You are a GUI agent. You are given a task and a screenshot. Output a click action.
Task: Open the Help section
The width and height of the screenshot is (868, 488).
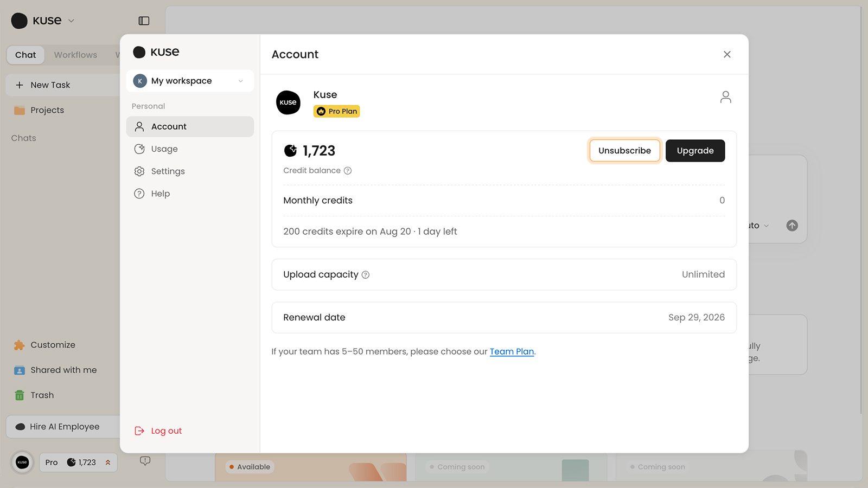pyautogui.click(x=190, y=194)
